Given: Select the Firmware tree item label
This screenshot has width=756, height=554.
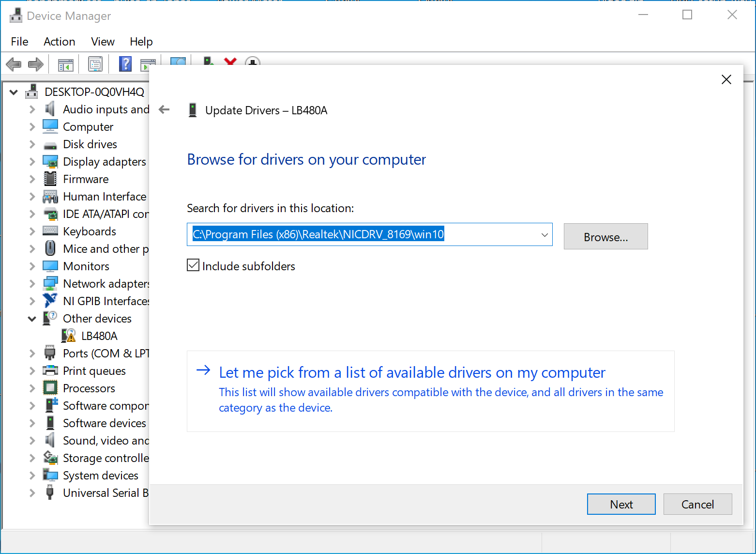Looking at the screenshot, I should coord(86,179).
